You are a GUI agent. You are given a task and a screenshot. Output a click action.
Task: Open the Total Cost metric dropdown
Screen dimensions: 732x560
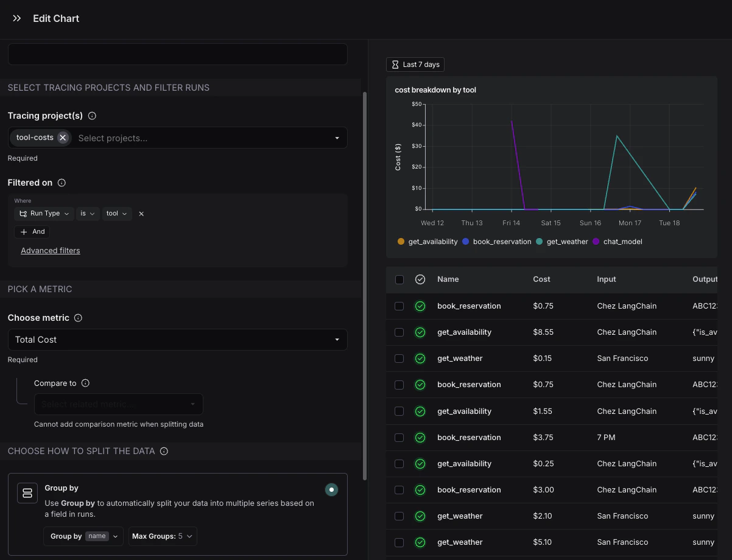[177, 340]
